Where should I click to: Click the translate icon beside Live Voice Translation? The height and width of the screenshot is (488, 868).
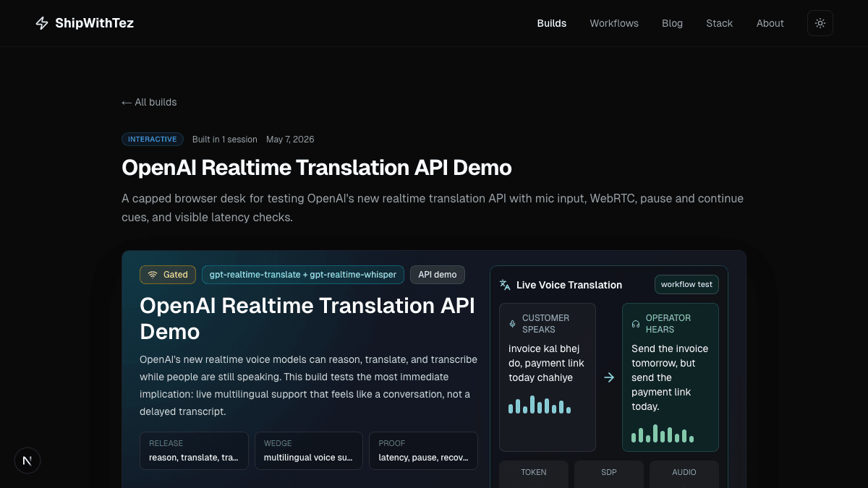[505, 285]
